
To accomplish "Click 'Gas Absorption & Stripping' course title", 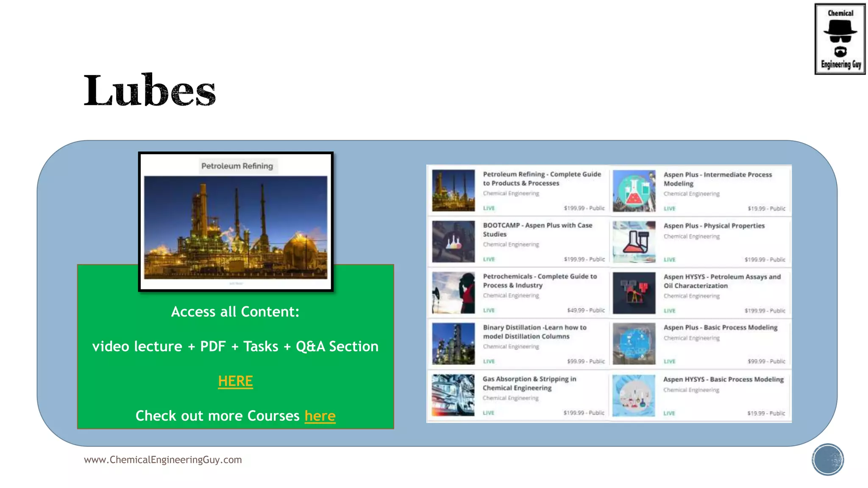I will pyautogui.click(x=529, y=383).
